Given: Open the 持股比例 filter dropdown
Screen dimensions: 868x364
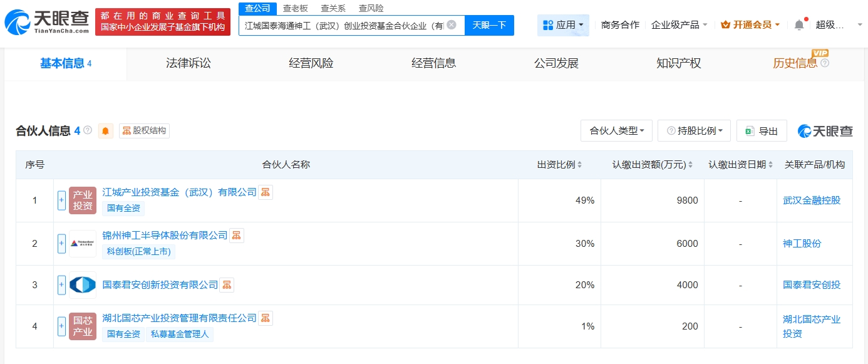Looking at the screenshot, I should pos(695,131).
